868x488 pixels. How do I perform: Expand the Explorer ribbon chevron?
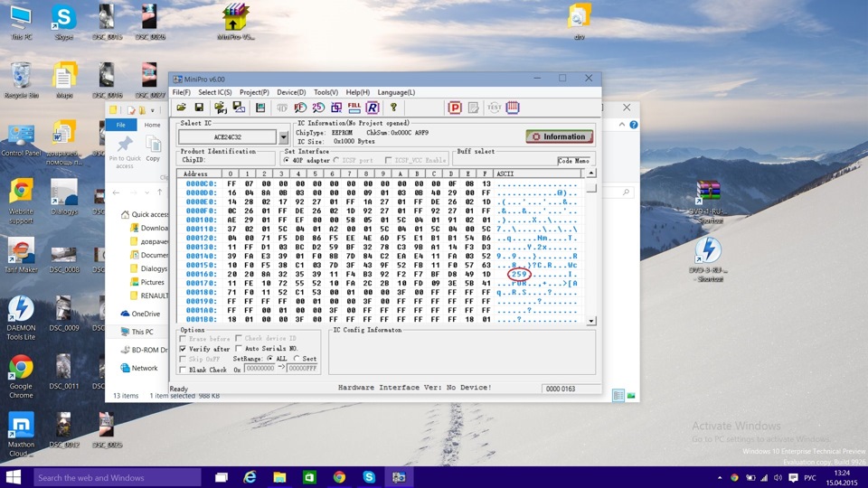622,125
